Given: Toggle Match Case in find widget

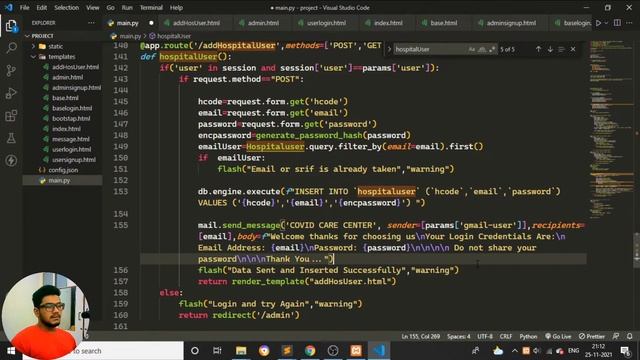Looking at the screenshot, I should [471, 49].
